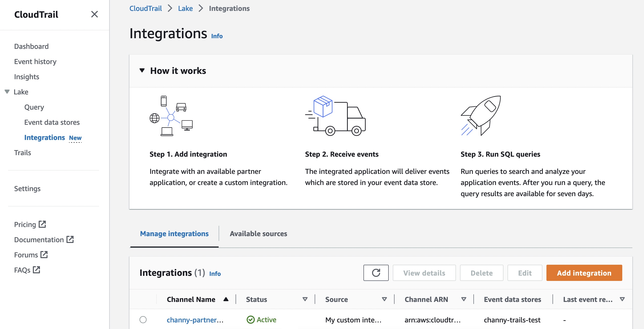Navigate to Insights in the sidebar
Screen dimensions: 644x329
point(26,76)
